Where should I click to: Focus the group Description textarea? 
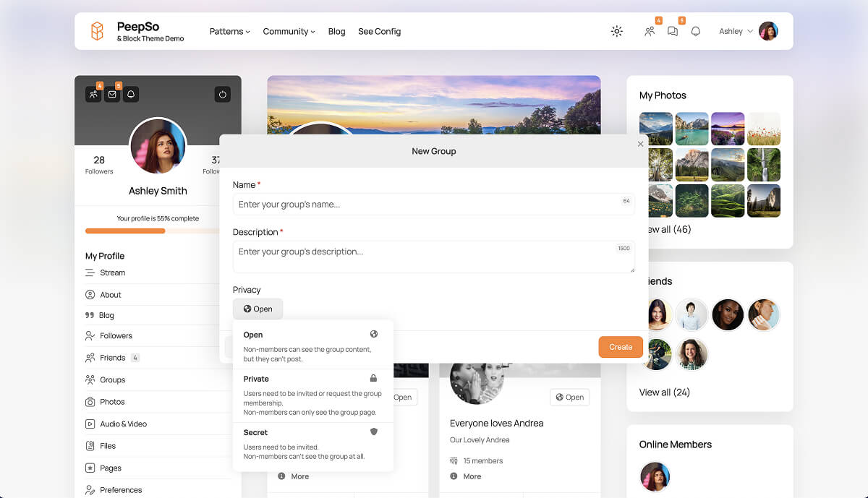click(x=434, y=257)
